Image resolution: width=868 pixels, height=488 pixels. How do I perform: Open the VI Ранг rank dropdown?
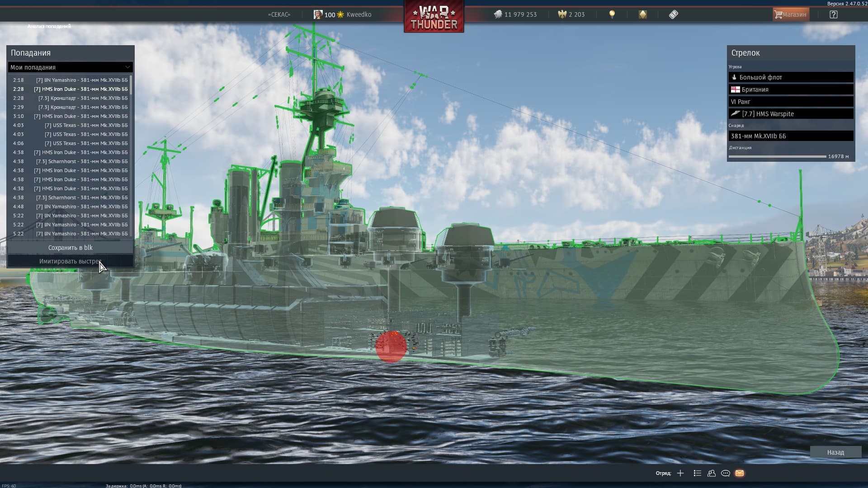791,102
